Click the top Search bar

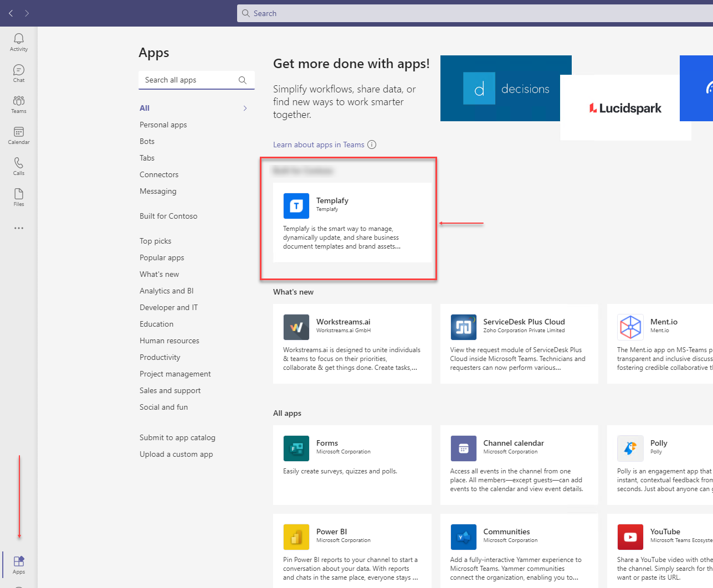point(475,13)
